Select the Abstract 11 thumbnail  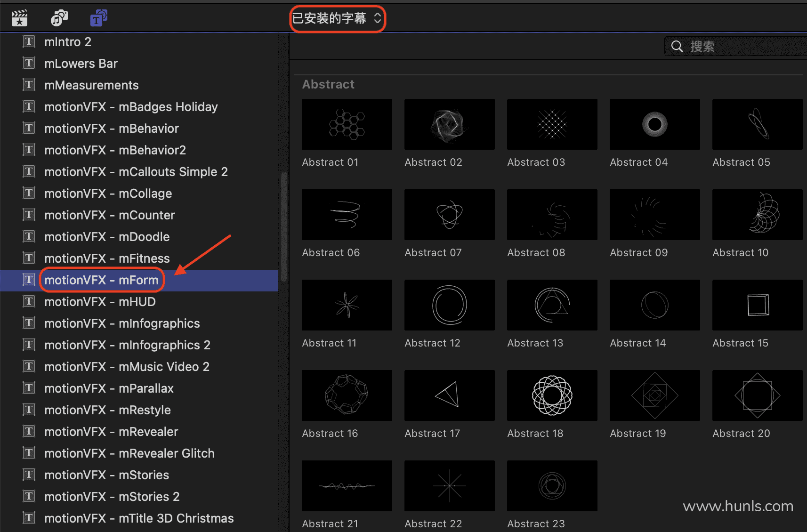pos(347,305)
